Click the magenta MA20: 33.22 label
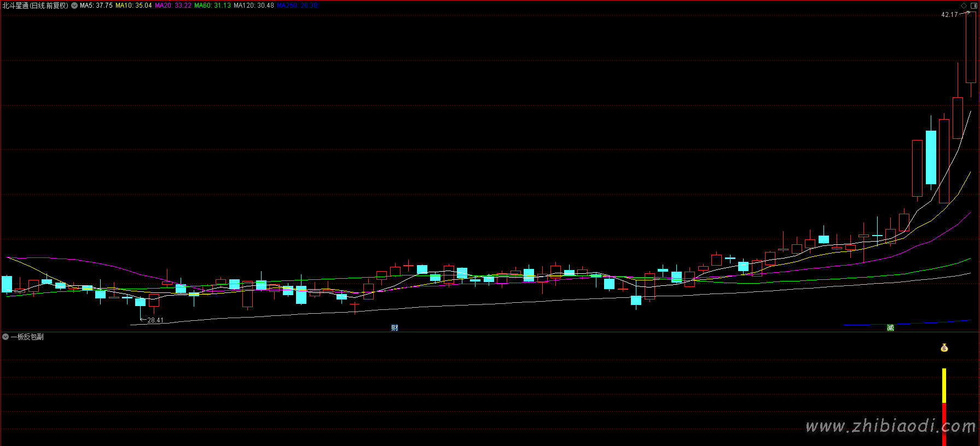 pyautogui.click(x=173, y=5)
